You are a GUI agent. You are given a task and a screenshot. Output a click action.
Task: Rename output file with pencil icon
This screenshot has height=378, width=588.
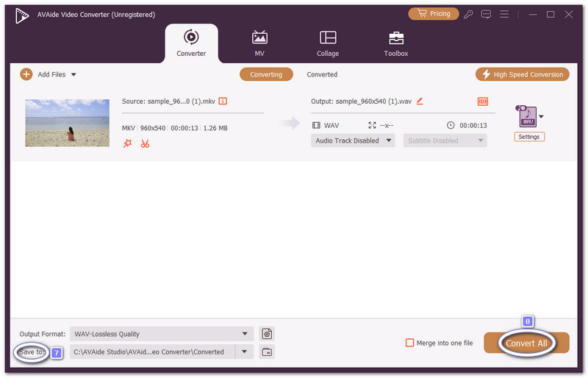pyautogui.click(x=420, y=101)
